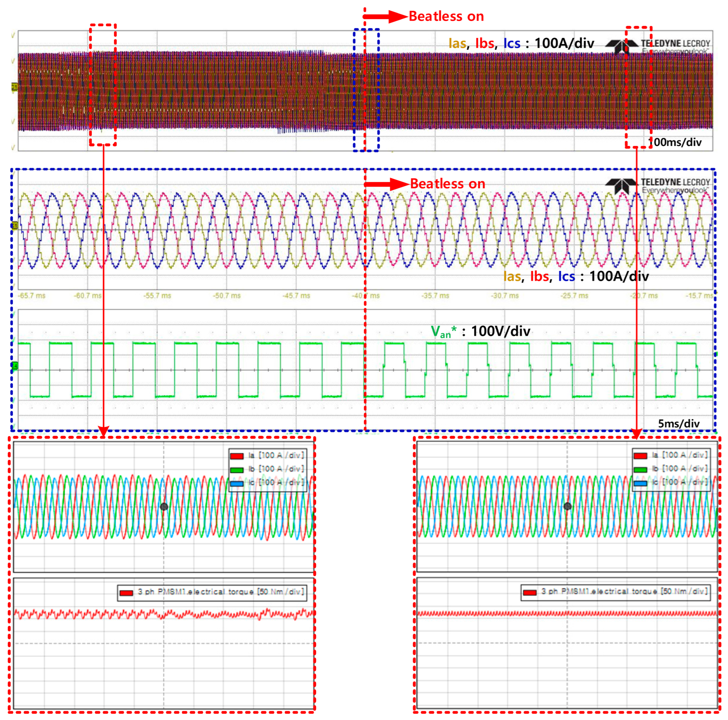Click the '-65.7 ms' time axis label
Screen dimensions: 728x720
32,296
